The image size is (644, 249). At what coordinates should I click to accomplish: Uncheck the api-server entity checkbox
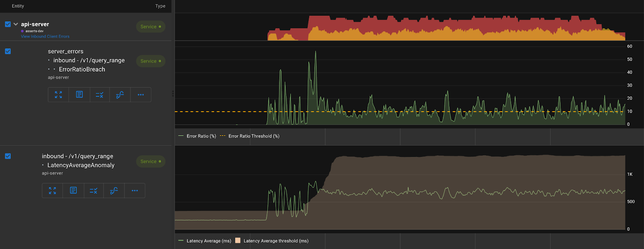[x=8, y=24]
